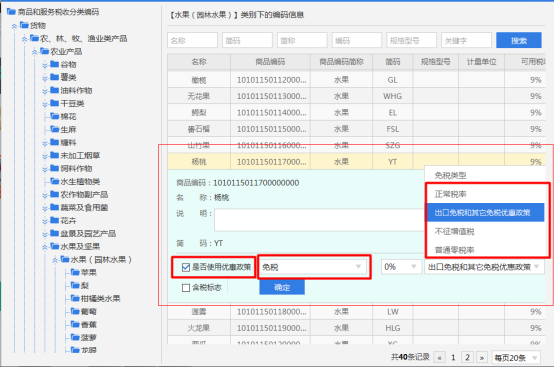Click the 农作物副产品 folder icon

pyautogui.click(x=54, y=194)
